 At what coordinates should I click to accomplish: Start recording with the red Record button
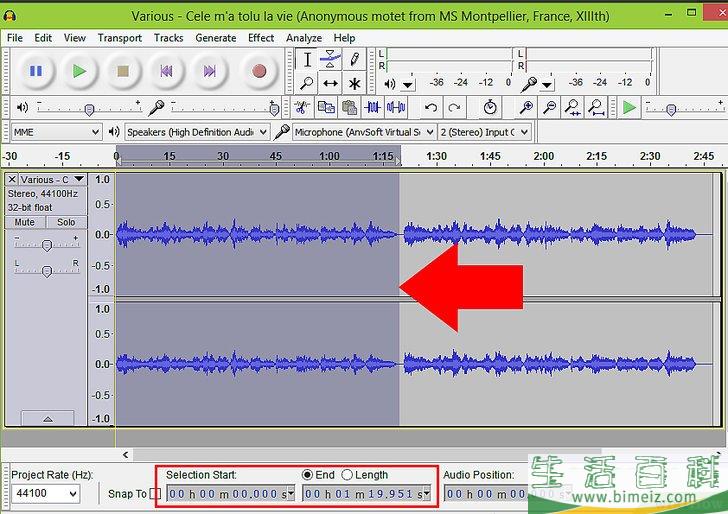tap(259, 71)
